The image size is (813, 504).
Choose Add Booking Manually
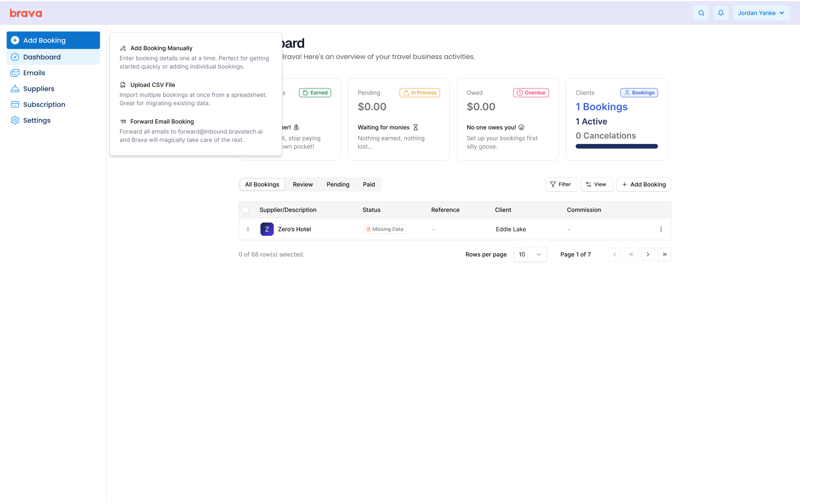tap(161, 48)
